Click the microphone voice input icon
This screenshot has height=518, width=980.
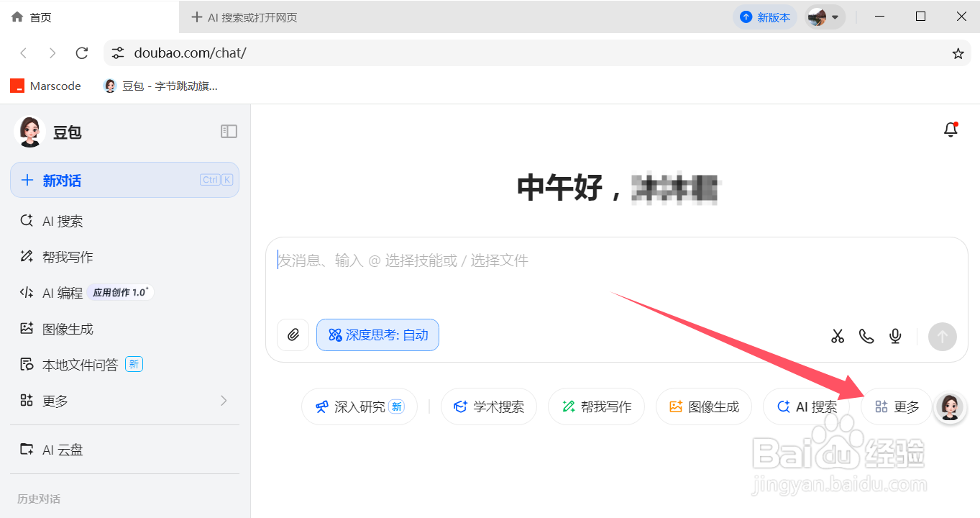point(894,336)
